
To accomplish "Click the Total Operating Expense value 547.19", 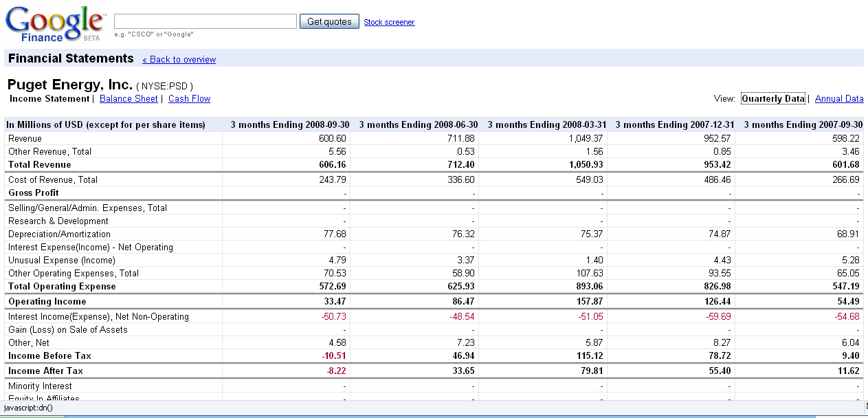I will (x=846, y=286).
